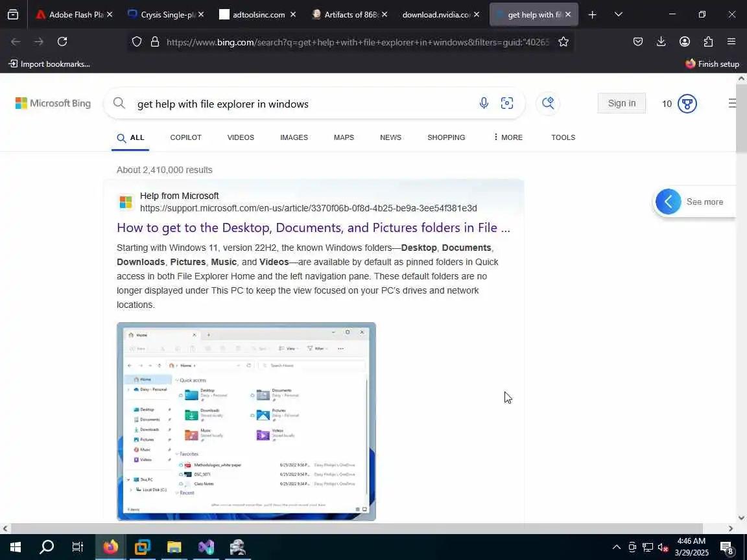Screen dimensions: 747x560
Task: Open Firefox application hamburger menu
Action: pos(731,42)
